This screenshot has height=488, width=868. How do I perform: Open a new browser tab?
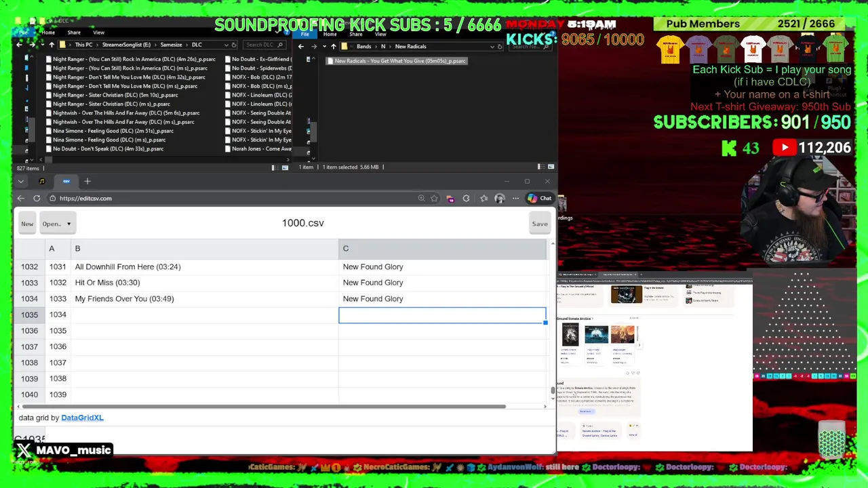click(87, 182)
